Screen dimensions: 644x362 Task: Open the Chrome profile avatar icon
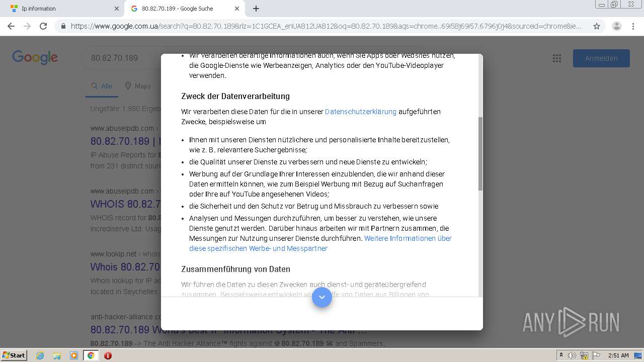pos(617,26)
